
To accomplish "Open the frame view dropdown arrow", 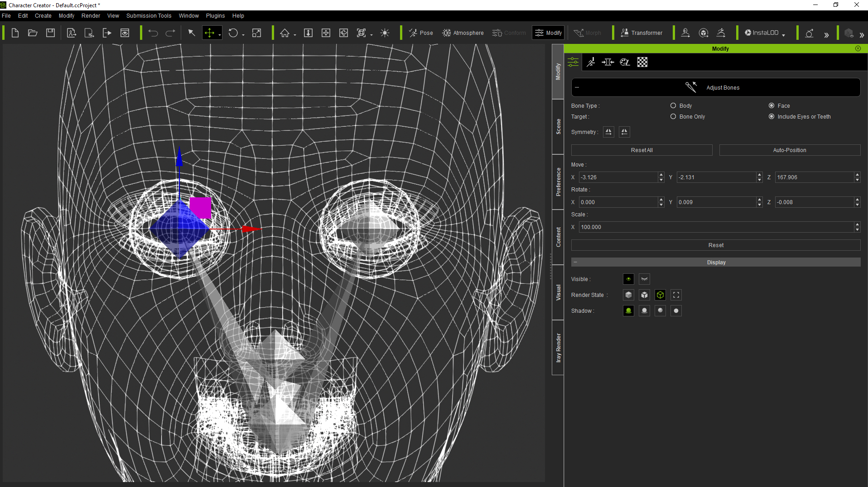I will 371,35.
